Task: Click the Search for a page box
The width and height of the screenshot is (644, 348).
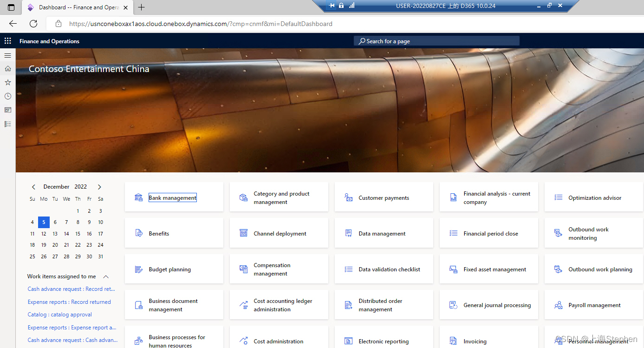Action: (x=436, y=41)
